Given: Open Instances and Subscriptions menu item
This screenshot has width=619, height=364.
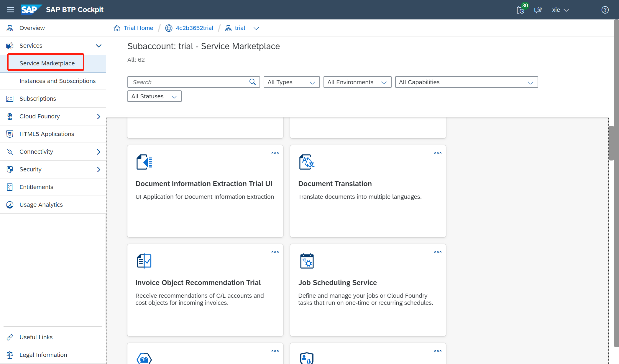Looking at the screenshot, I should coord(58,81).
